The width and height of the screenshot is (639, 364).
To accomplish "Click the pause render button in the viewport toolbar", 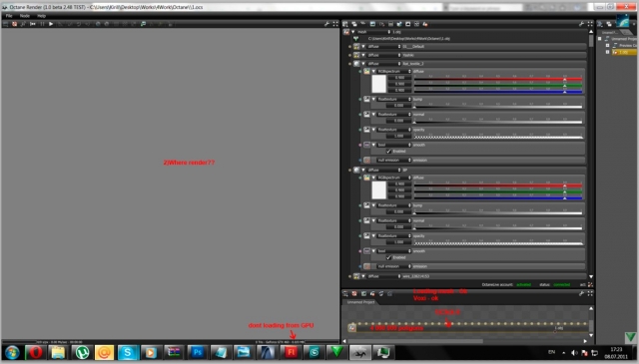I will tap(42, 24).
